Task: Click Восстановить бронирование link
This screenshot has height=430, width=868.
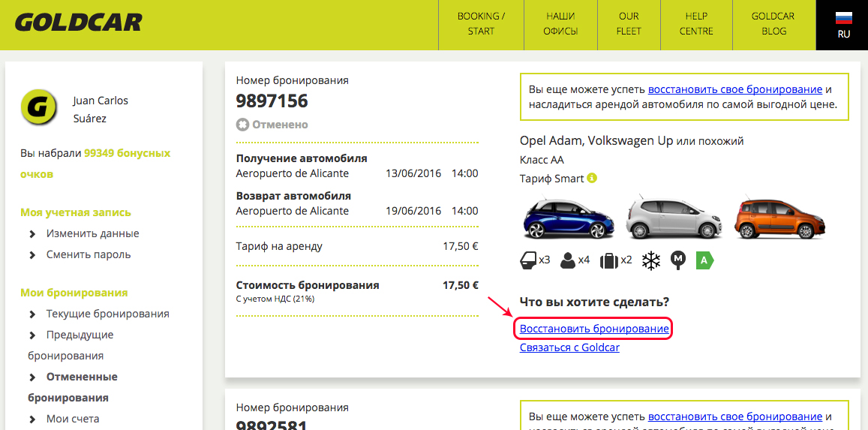Action: tap(594, 329)
